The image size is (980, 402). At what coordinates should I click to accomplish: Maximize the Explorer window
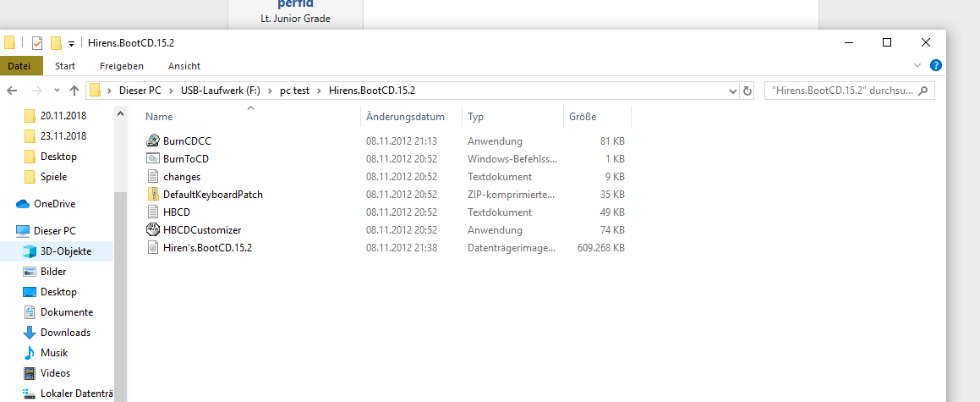(x=886, y=42)
